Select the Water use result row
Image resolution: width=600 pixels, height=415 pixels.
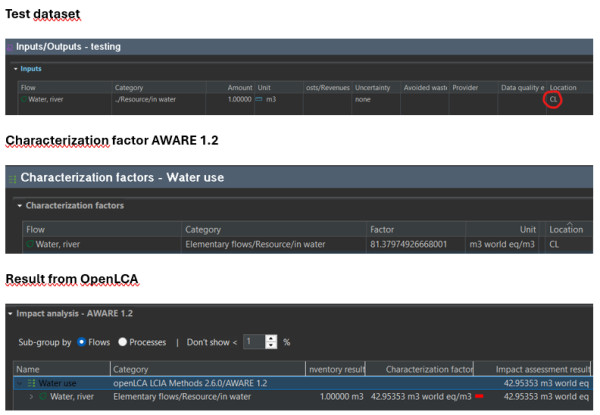click(302, 383)
